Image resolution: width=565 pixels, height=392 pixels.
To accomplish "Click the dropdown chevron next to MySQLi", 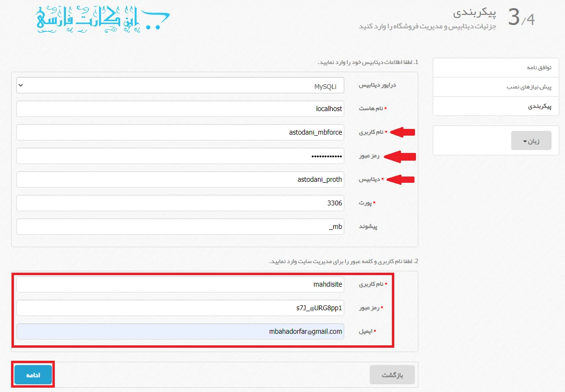I will (21, 85).
